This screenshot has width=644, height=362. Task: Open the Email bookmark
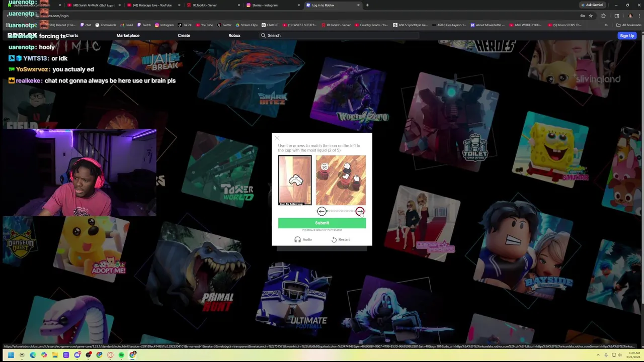126,25
